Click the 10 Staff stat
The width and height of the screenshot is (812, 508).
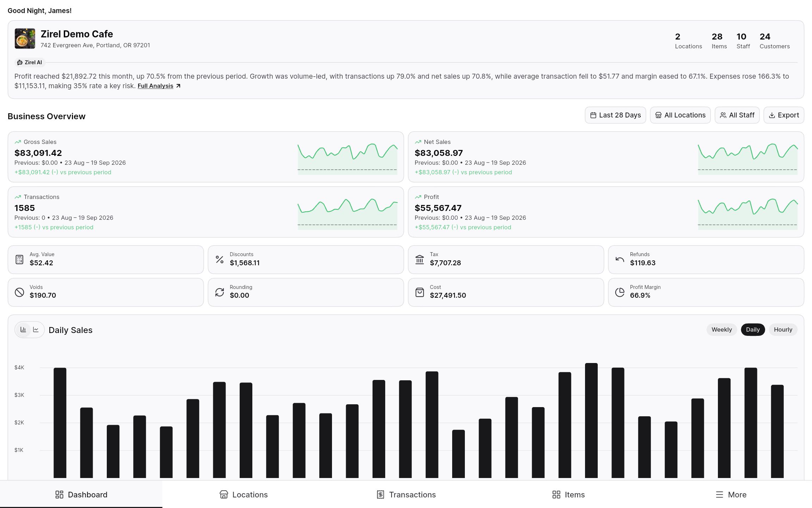(x=743, y=41)
